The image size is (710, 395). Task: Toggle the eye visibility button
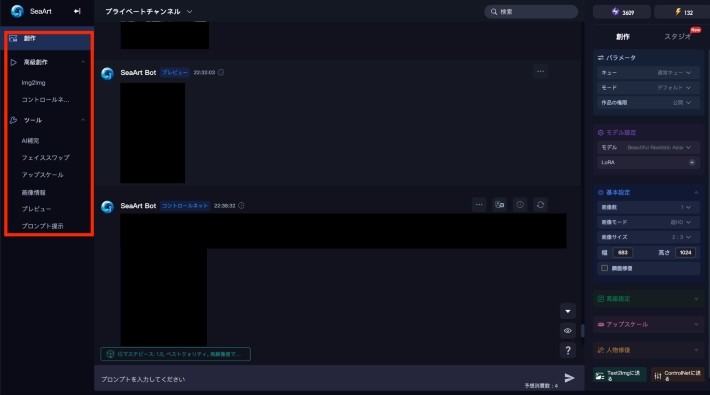(x=568, y=331)
